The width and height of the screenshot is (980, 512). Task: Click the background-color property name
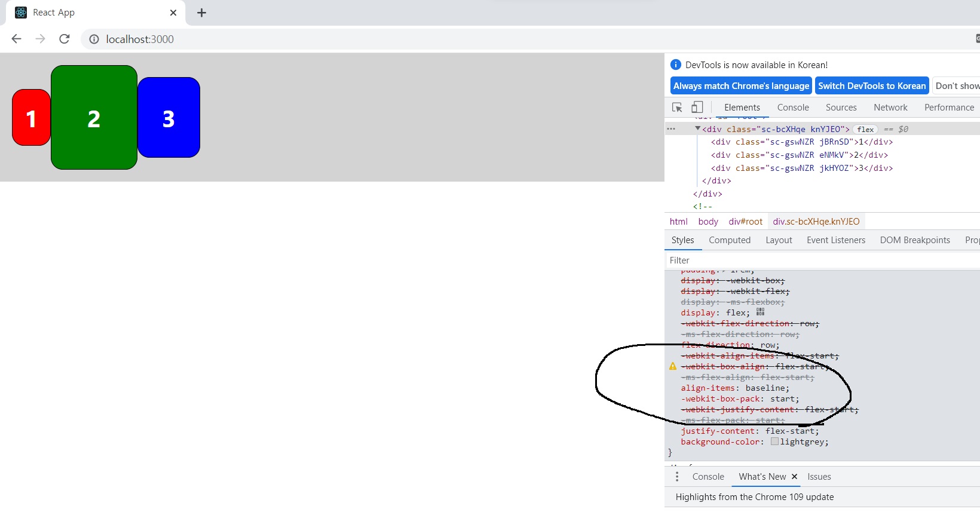[x=720, y=442]
